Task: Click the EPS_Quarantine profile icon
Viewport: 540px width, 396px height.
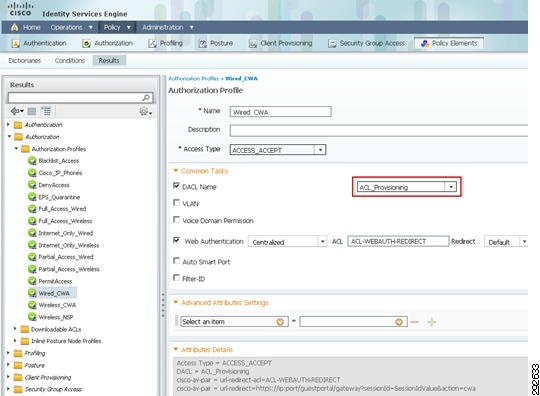Action: click(x=32, y=197)
